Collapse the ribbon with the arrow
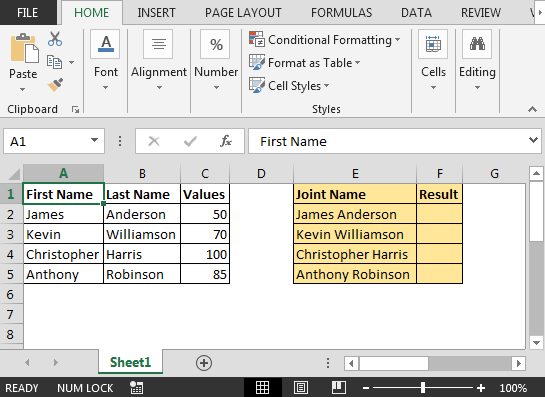Viewport: 545px width, 397px height. tap(532, 109)
